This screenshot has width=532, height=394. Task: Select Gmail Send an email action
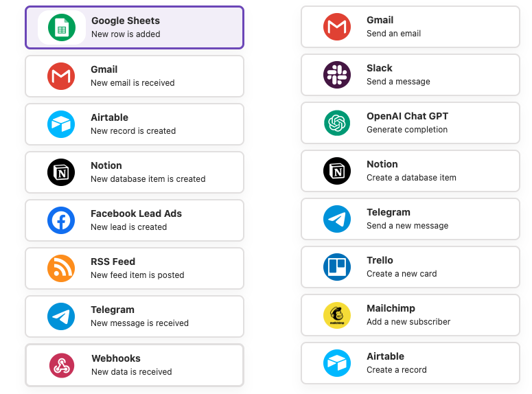[x=410, y=27]
